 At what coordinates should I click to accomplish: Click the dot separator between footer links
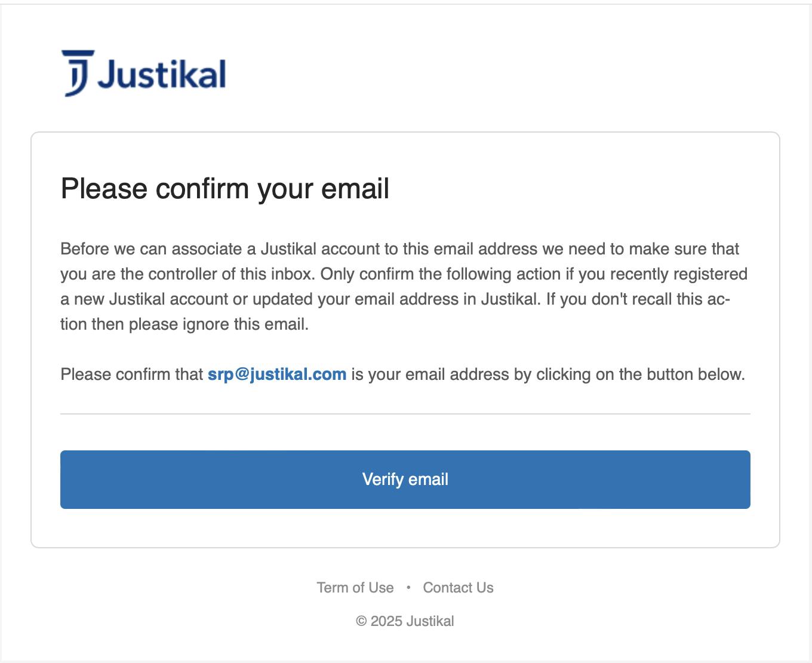408,588
